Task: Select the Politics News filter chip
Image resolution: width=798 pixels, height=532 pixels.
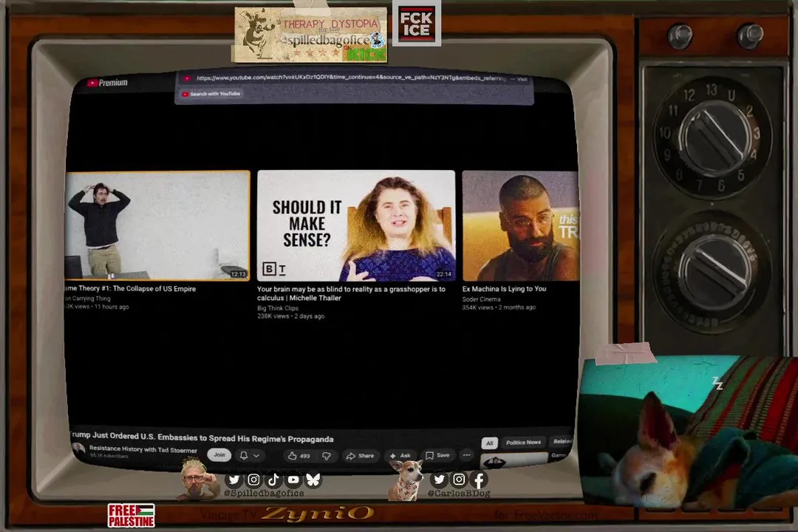Action: click(x=523, y=443)
